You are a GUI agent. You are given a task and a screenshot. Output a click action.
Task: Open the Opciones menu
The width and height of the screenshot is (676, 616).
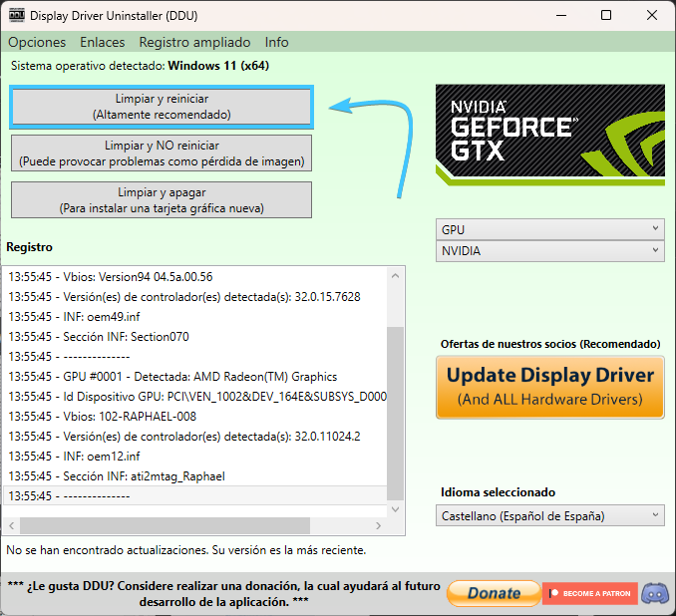coord(37,42)
